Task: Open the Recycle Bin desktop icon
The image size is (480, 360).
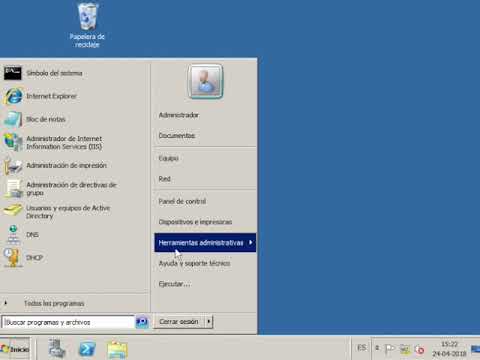Action: click(87, 25)
